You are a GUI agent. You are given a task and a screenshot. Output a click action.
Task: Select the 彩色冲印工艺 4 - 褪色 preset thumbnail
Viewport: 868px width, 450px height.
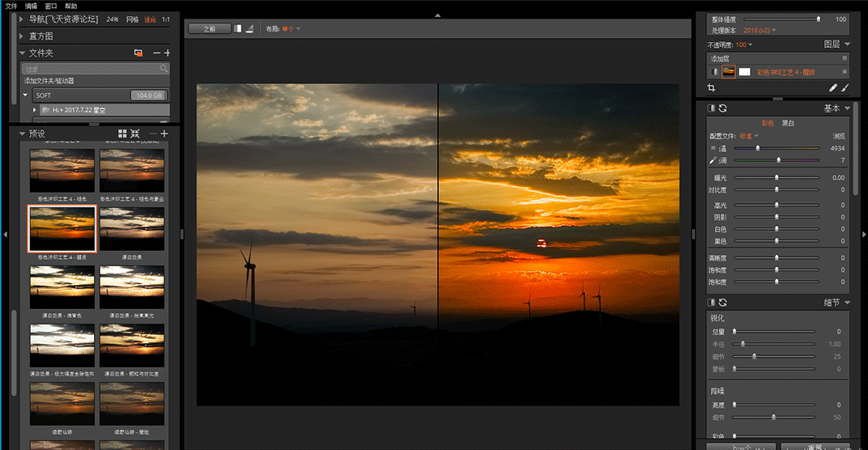[x=62, y=171]
